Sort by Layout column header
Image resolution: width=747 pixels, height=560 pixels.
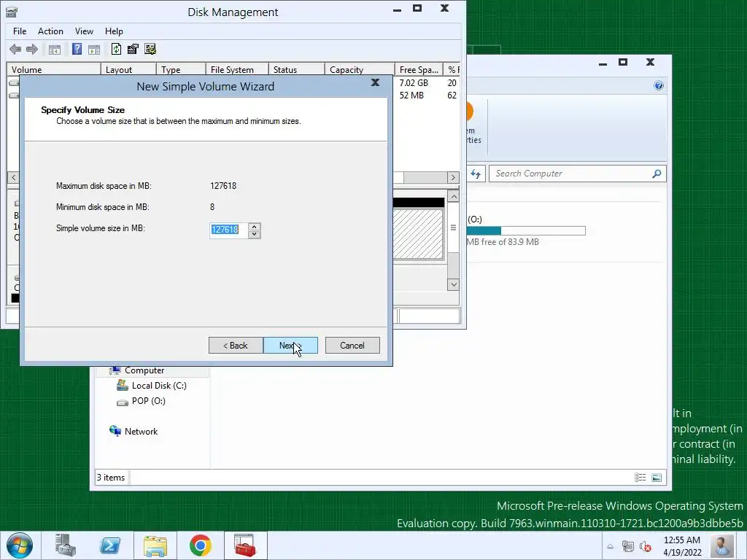pos(128,69)
